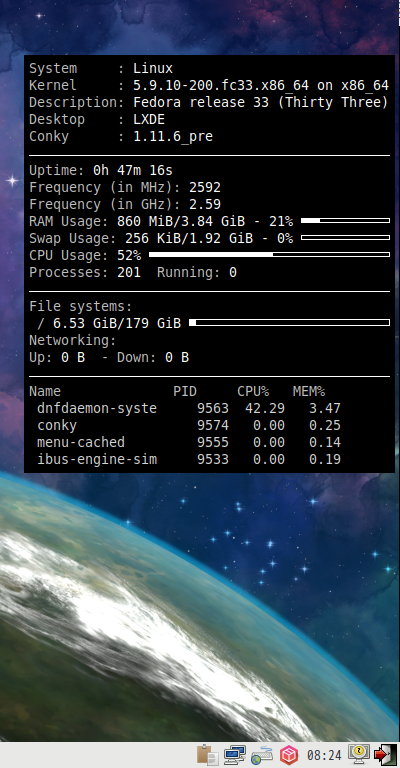The height and width of the screenshot is (768, 400).
Task: Click the kernel version 5.9.10-200.fc33.x86_64 text
Action: pyautogui.click(x=221, y=86)
